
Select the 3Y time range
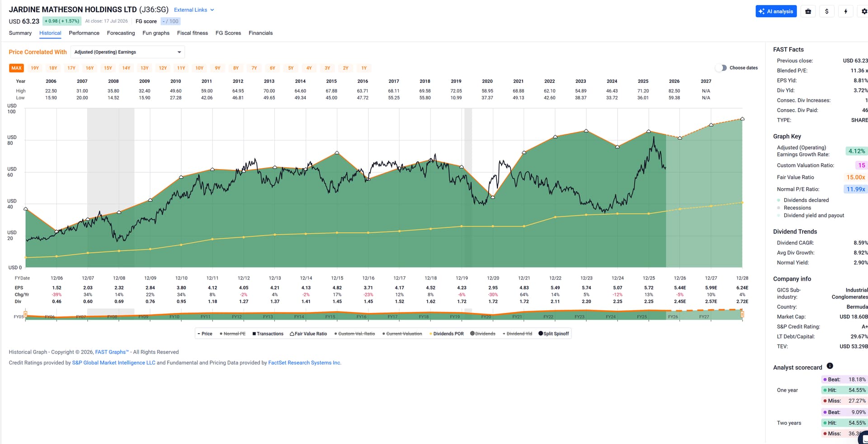point(327,68)
